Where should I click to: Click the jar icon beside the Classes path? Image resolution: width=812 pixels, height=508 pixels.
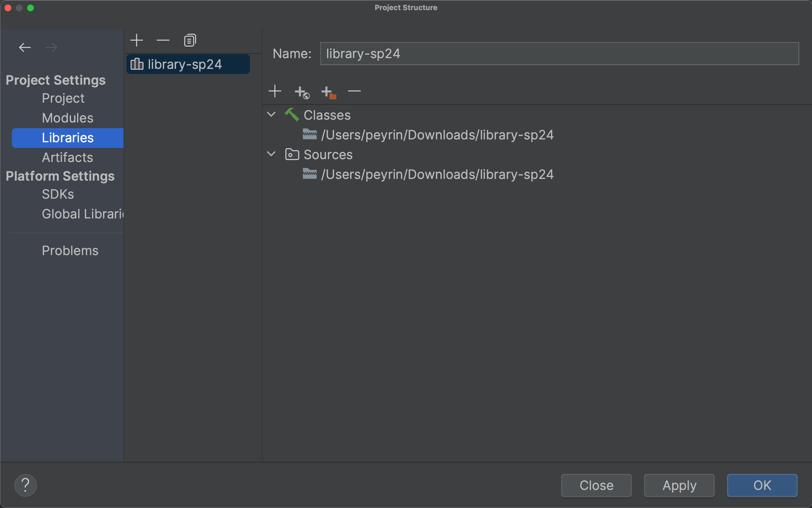tap(310, 135)
